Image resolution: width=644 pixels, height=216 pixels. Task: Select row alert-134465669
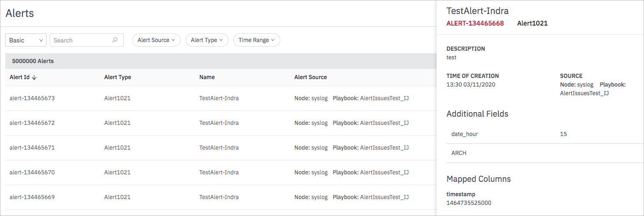(x=32, y=197)
